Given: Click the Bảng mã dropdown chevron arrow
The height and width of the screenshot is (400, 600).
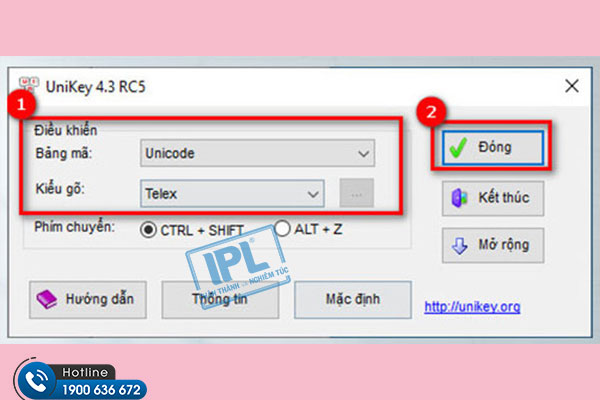Looking at the screenshot, I should 364,154.
